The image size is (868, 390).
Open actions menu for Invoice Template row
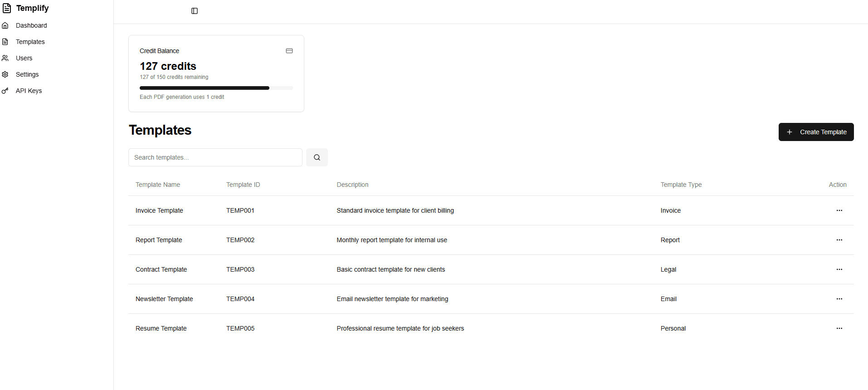tap(839, 210)
